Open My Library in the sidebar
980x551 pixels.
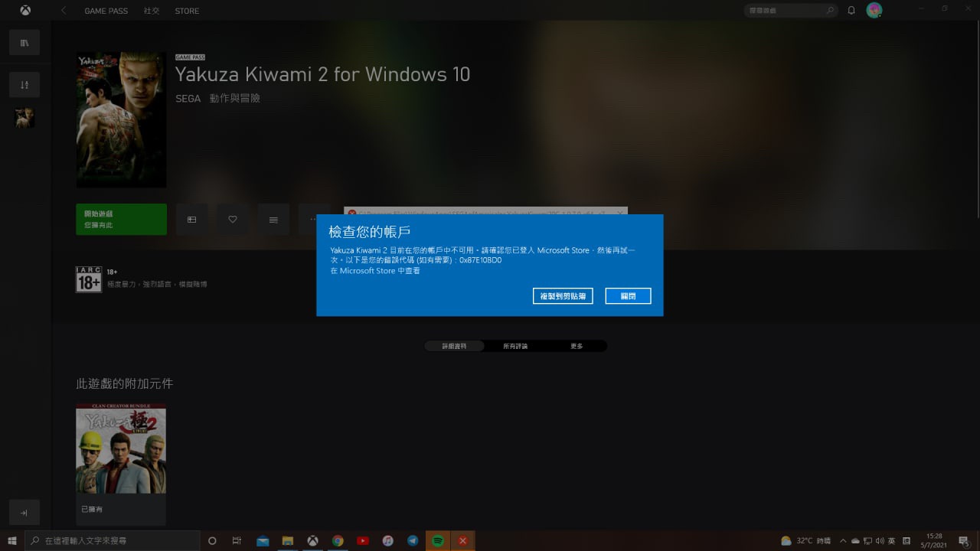(24, 43)
